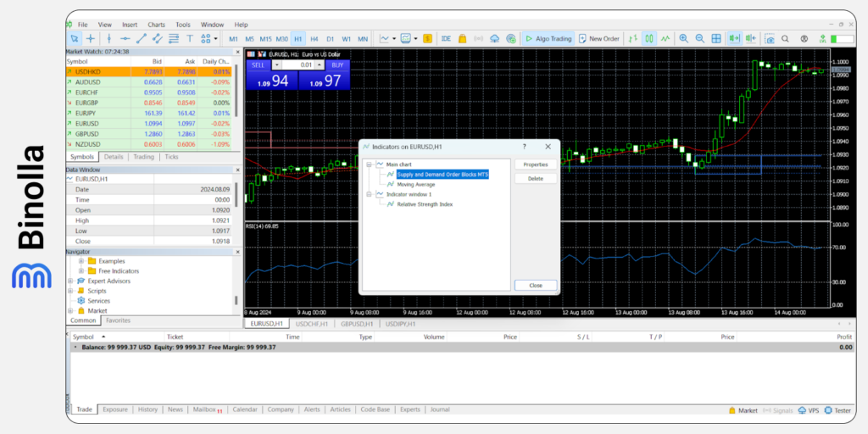Open Market from the status bar
This screenshot has height=434, width=868.
[x=743, y=410]
